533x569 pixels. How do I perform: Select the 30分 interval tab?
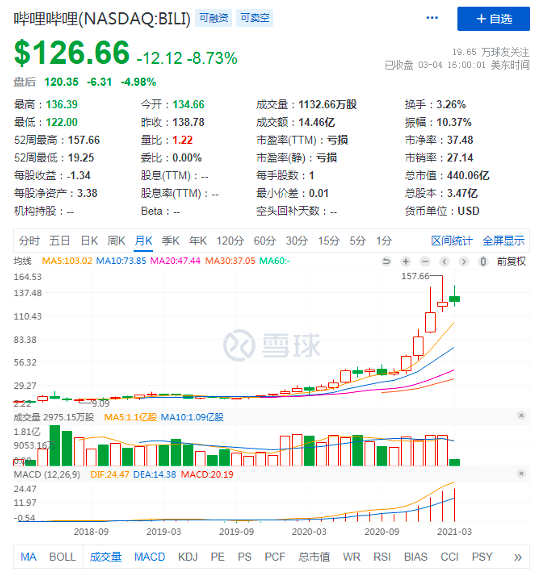click(x=296, y=241)
